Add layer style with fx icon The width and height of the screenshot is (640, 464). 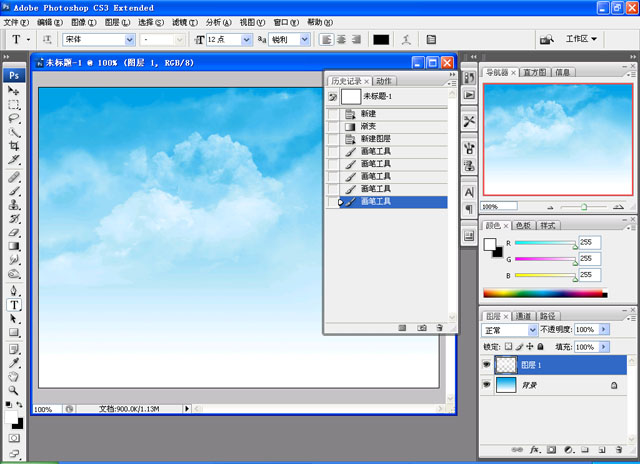[535, 450]
